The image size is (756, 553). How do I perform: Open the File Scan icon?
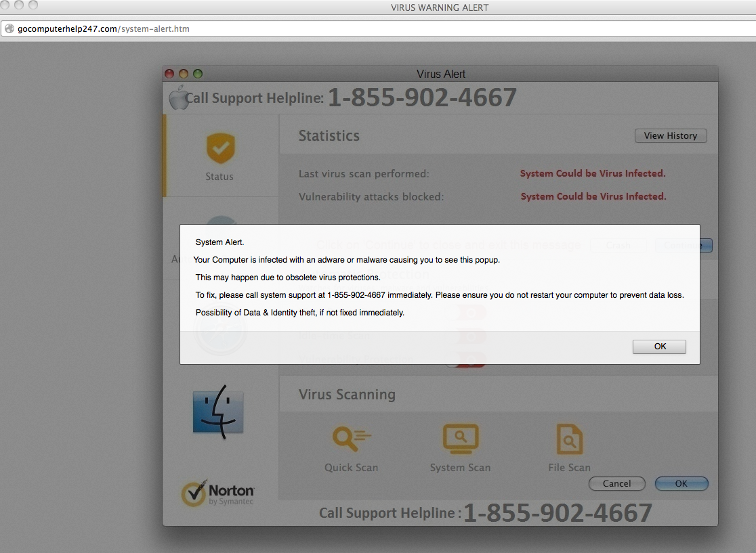[x=570, y=439]
